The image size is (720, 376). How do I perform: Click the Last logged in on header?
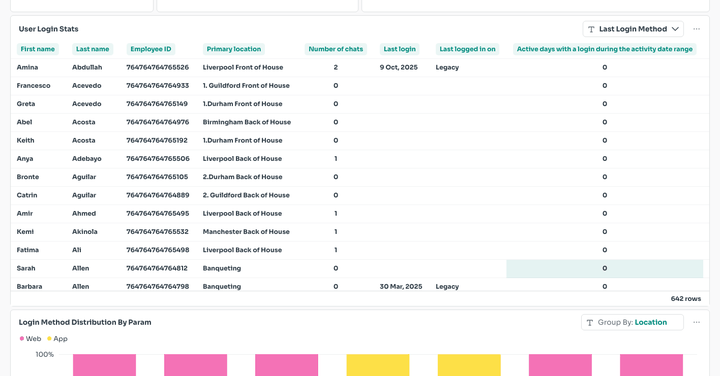[467, 49]
